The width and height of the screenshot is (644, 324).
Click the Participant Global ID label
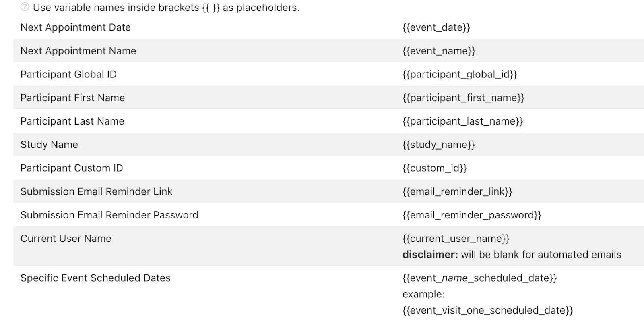point(68,74)
